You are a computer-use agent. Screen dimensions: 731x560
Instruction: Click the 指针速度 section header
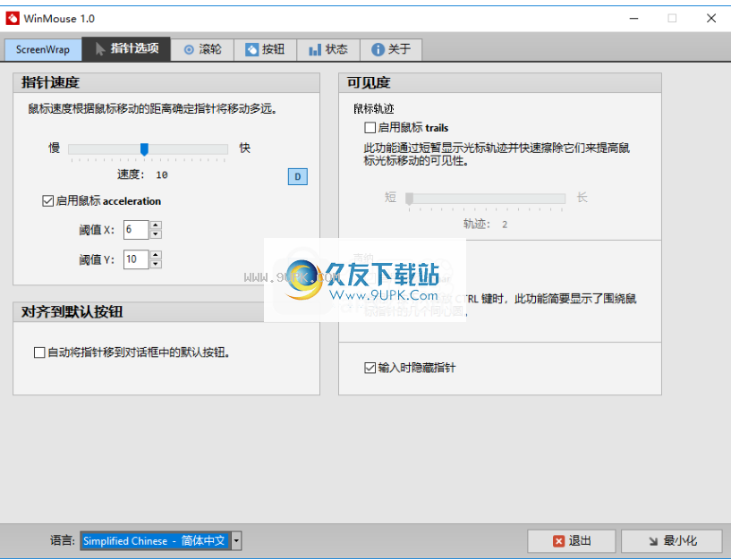(x=166, y=82)
